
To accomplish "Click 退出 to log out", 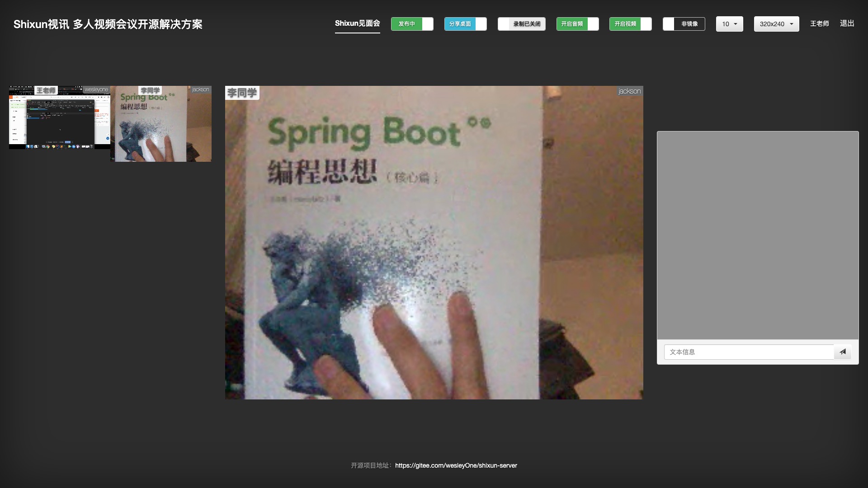I will click(x=847, y=23).
